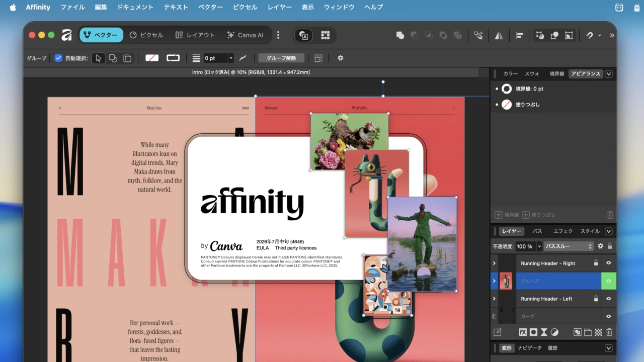Viewport: 644px width, 362px height.
Task: Click the stroke pressure curve icon
Action: (243, 58)
